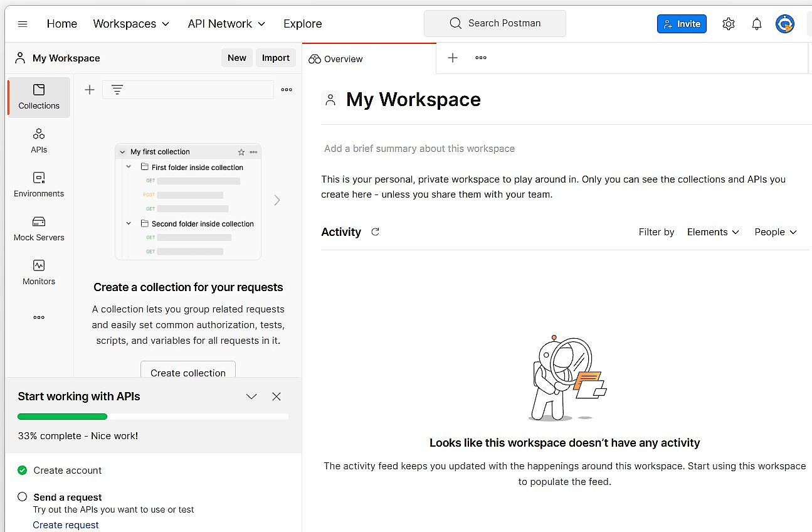Open the Collections sidebar panel
The height and width of the screenshot is (532, 812).
tap(38, 97)
